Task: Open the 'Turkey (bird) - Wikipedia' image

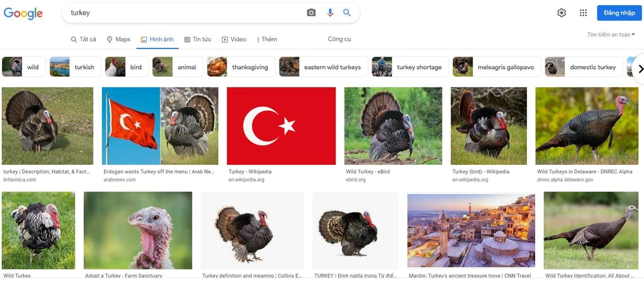Action: (489, 126)
